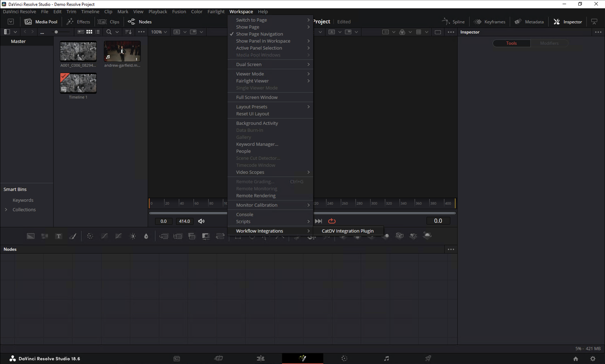Open the media pool sort order icon

pos(129,32)
